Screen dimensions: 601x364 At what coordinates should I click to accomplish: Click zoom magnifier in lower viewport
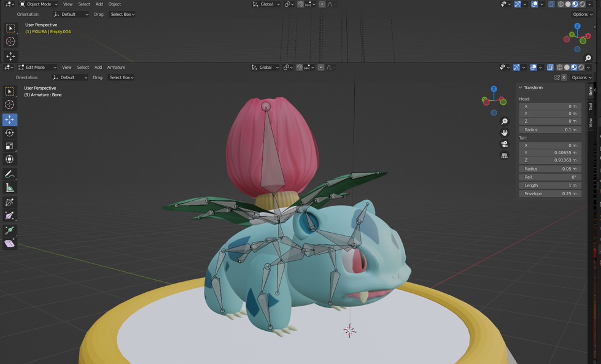click(x=505, y=122)
